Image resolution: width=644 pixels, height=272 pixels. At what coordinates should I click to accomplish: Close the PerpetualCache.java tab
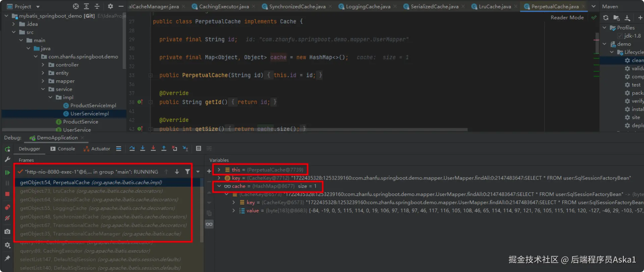(583, 6)
